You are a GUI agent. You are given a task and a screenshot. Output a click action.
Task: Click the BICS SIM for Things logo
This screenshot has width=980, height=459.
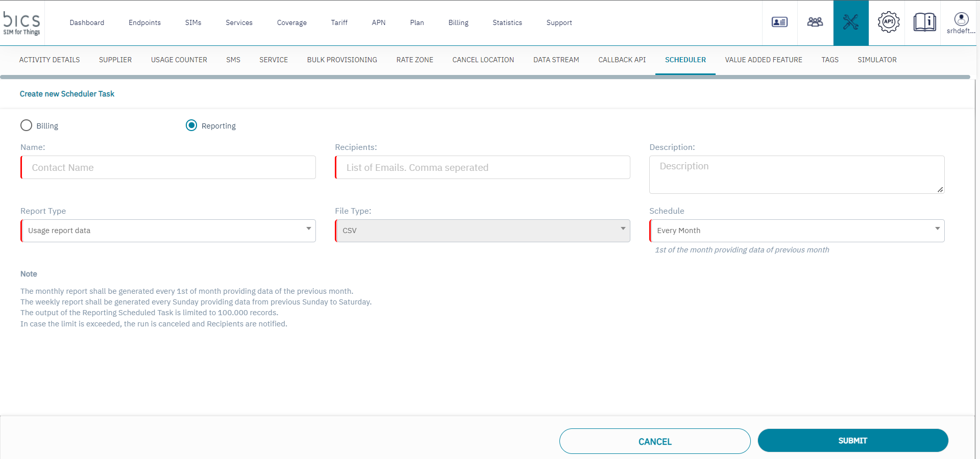(22, 23)
